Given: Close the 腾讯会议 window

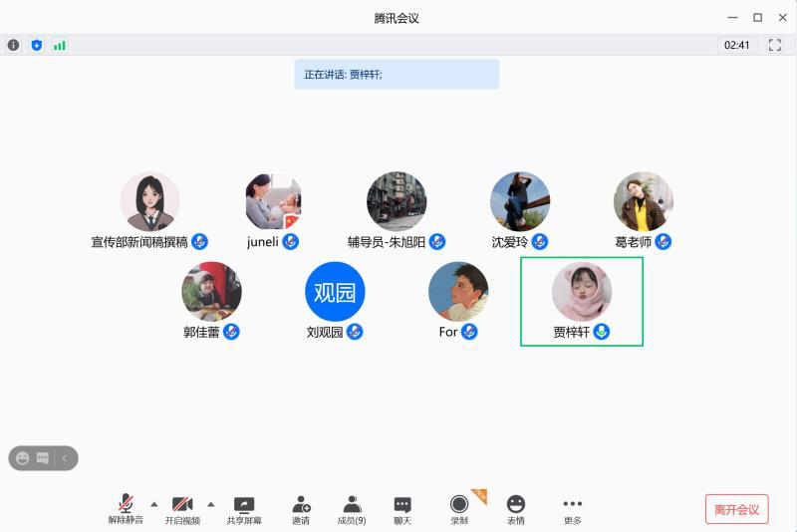Looking at the screenshot, I should pos(783,18).
